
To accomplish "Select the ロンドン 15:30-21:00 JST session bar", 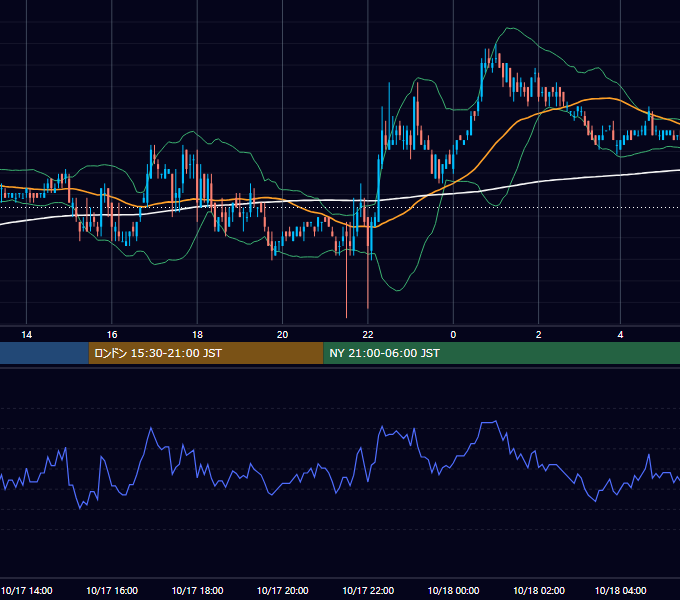I will (x=206, y=353).
